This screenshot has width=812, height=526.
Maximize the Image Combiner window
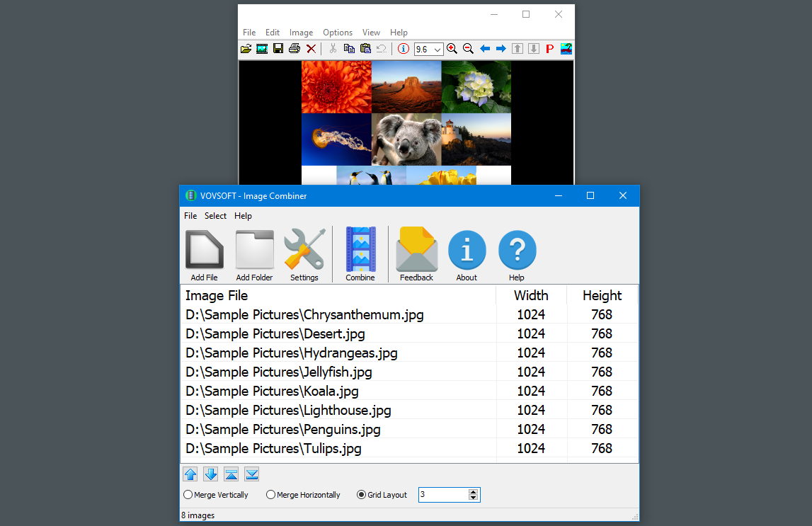coord(590,195)
